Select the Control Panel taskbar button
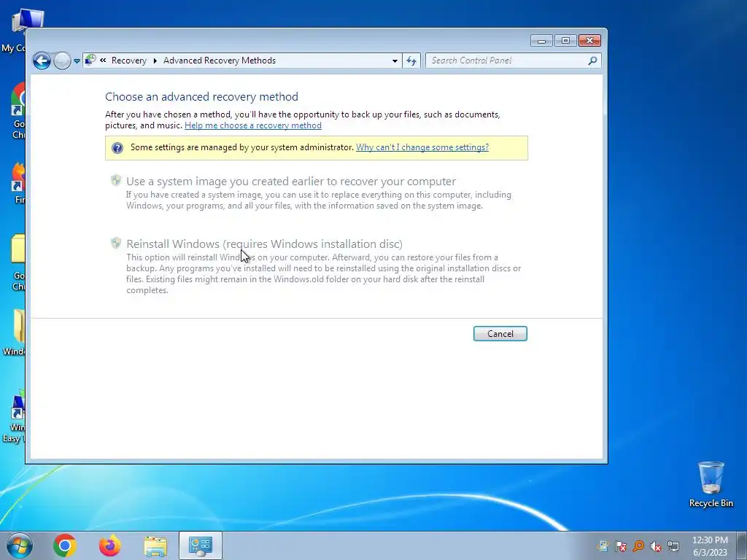The height and width of the screenshot is (560, 747). point(200,545)
